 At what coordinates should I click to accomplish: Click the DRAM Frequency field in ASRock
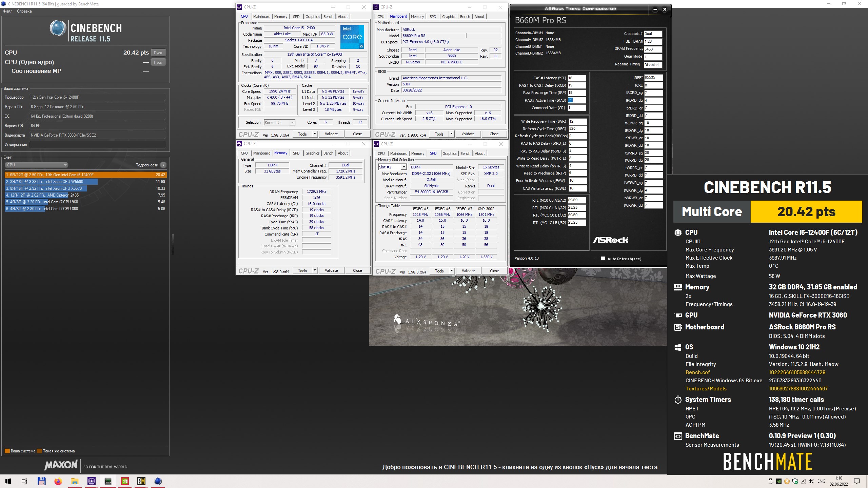pos(653,49)
